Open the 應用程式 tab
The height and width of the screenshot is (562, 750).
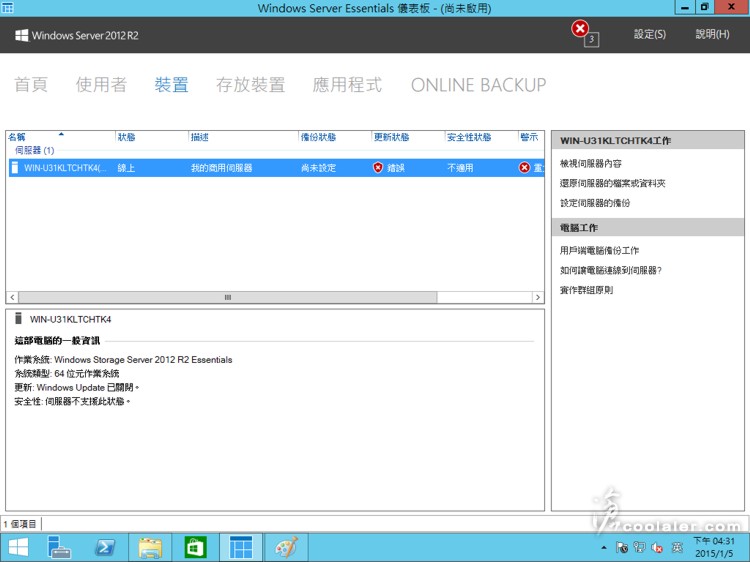347,85
